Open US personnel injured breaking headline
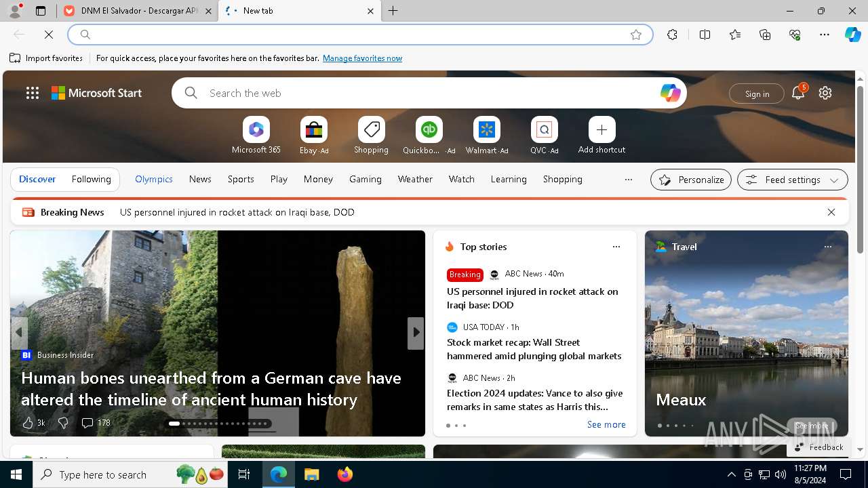 [x=532, y=298]
